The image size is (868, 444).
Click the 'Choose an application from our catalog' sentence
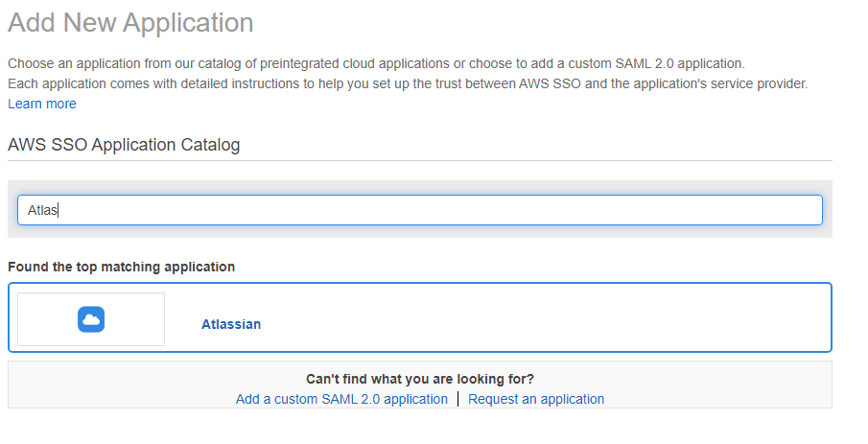tap(376, 63)
